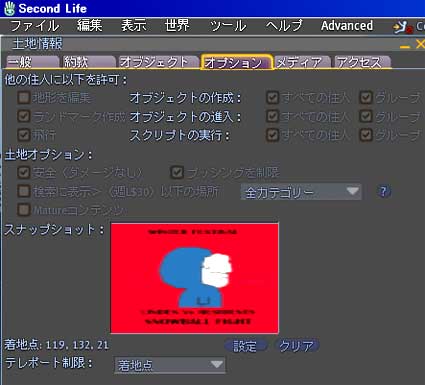The height and width of the screenshot is (385, 425).
Task: Open the 全カテゴリー dropdown
Action: click(301, 192)
